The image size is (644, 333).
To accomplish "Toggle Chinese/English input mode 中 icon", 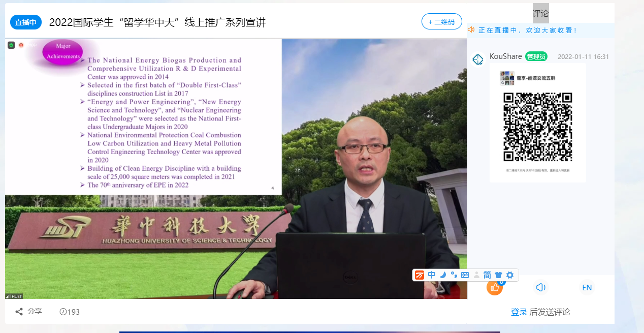I will pyautogui.click(x=432, y=275).
